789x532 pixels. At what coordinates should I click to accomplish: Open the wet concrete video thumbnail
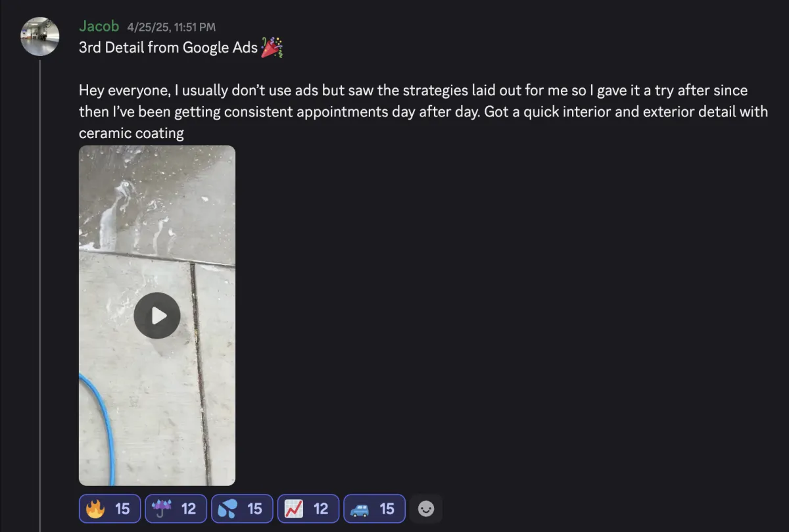pyautogui.click(x=157, y=316)
